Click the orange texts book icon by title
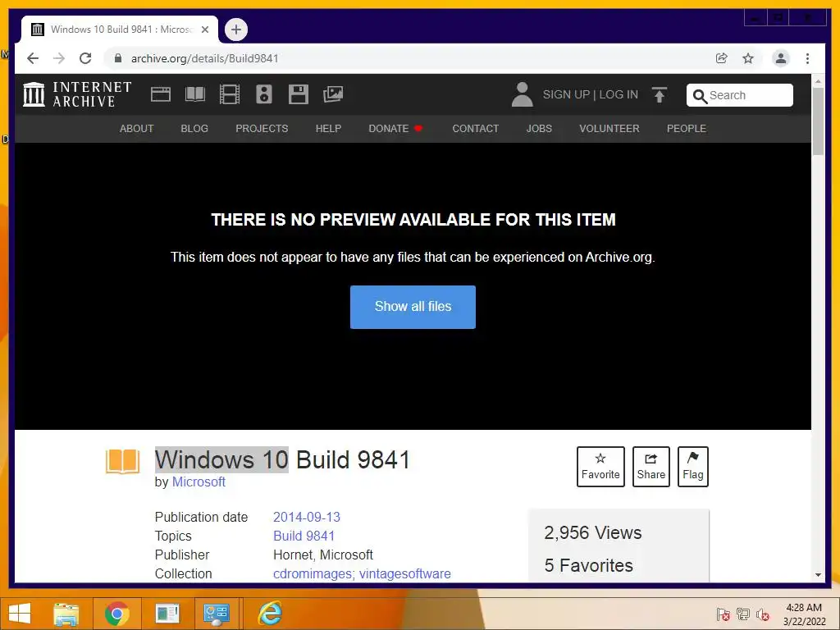840x630 pixels. (123, 461)
